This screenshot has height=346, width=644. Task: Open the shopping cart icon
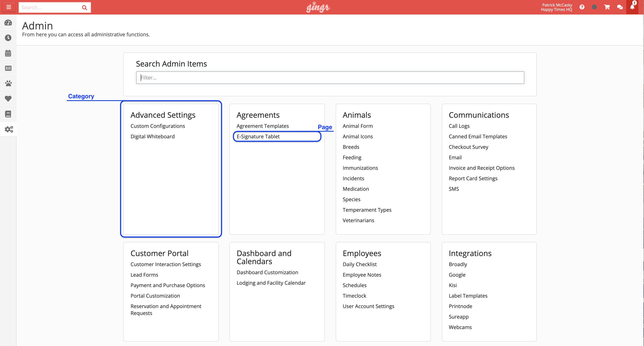tap(607, 7)
